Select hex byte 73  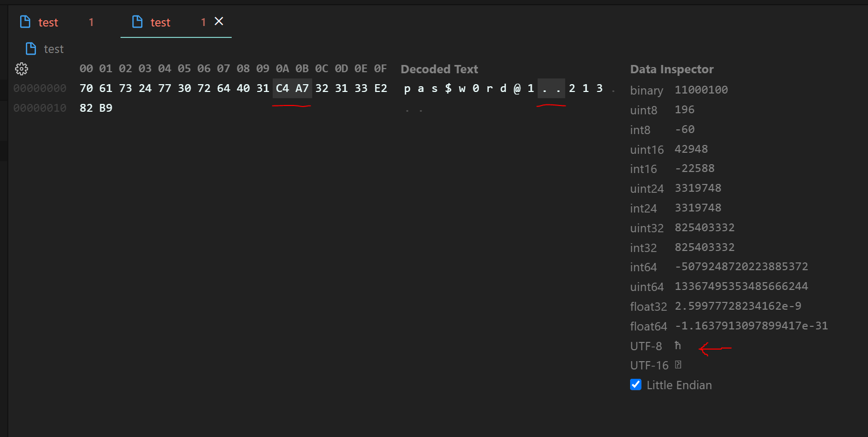coord(126,88)
